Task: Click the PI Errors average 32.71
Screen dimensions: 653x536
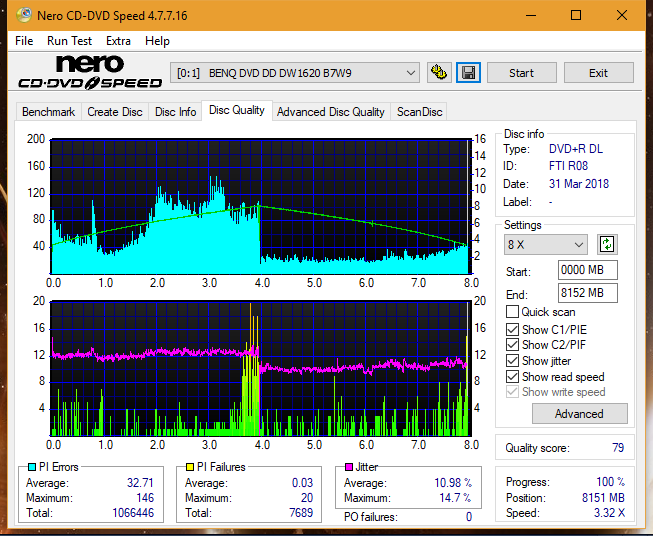Action: pos(140,482)
